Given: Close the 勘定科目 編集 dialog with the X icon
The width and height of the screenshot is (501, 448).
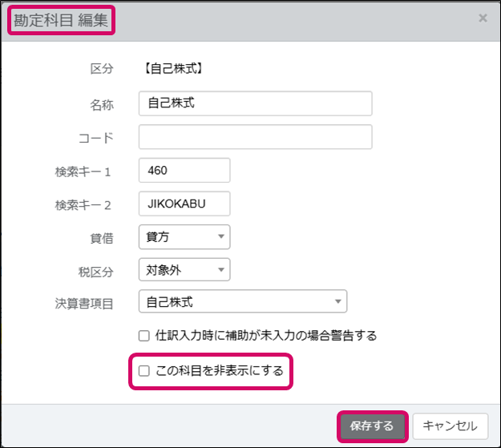Looking at the screenshot, I should [483, 18].
